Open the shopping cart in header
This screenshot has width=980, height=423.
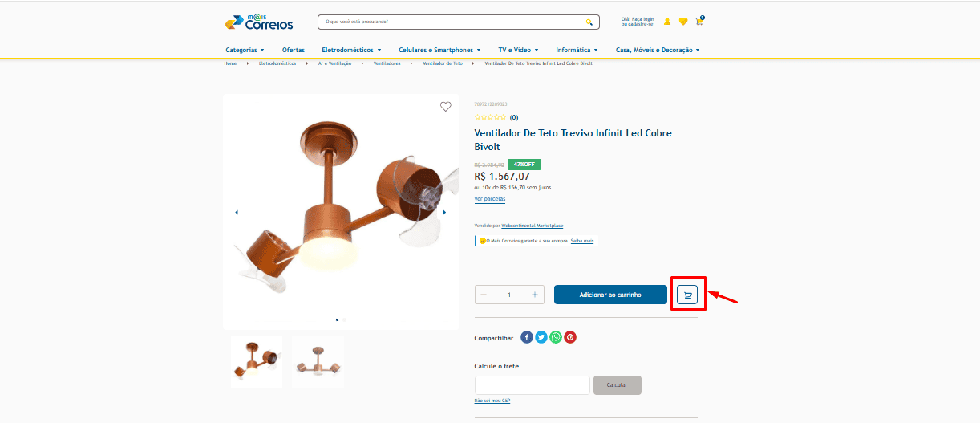pos(699,21)
